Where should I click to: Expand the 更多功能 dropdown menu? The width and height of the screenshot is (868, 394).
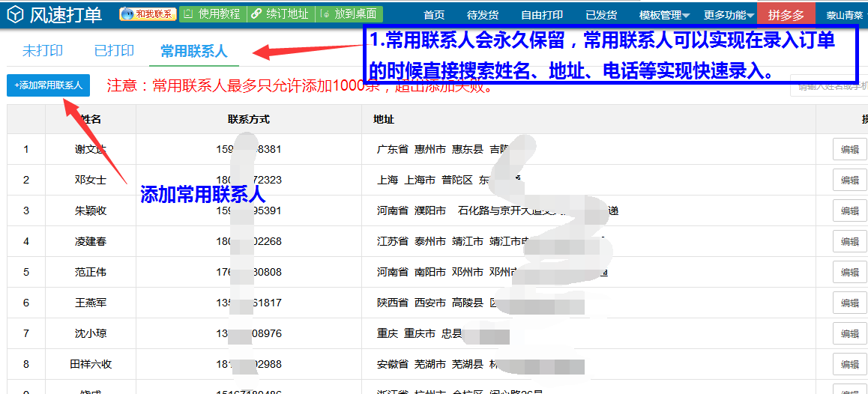(x=729, y=16)
